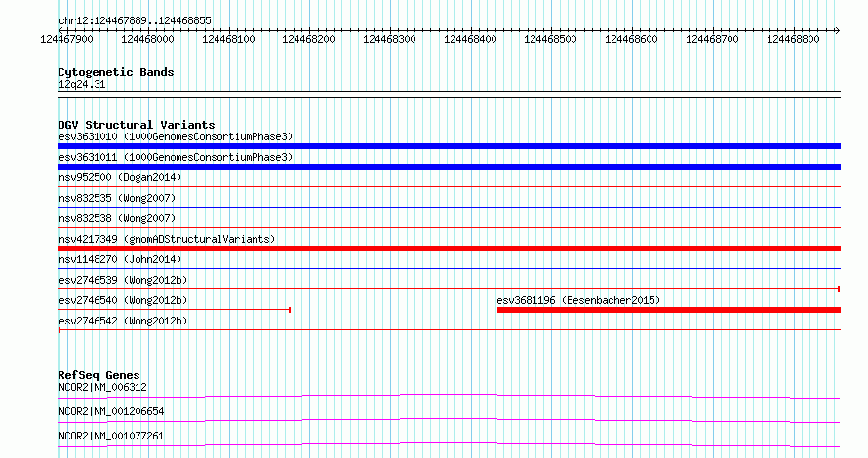
Task: Open variant esv3681196 (Besenbacher2015) label
Action: (x=578, y=300)
